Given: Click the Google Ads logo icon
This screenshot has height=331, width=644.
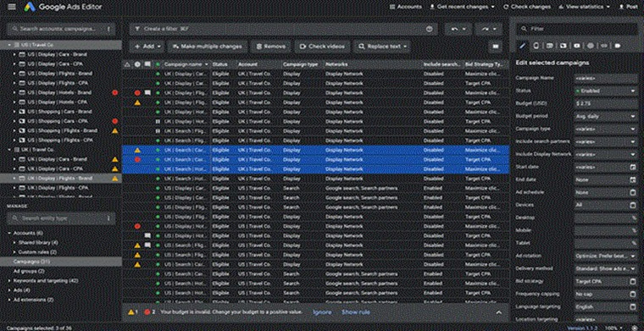Looking at the screenshot, I should (30, 7).
